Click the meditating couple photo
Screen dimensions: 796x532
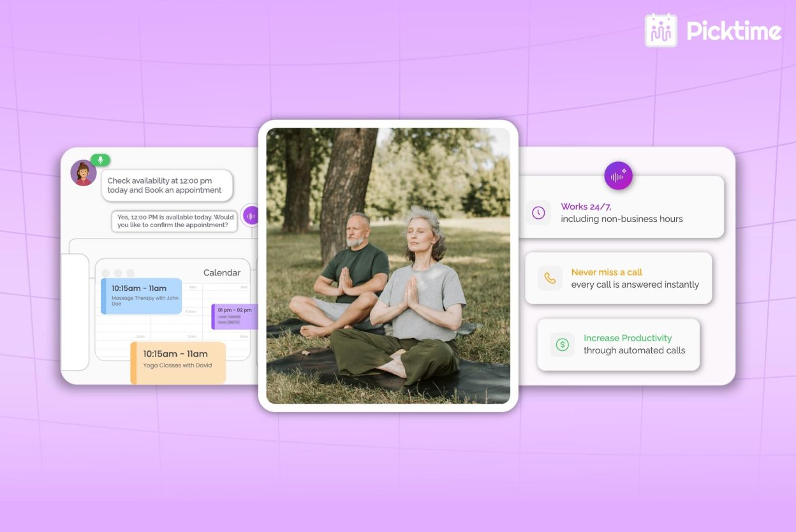coord(388,266)
